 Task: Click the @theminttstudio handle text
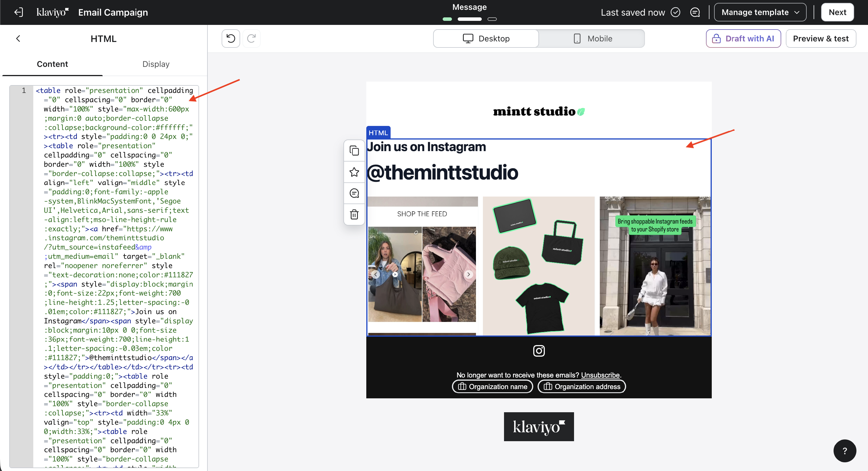pyautogui.click(x=442, y=172)
